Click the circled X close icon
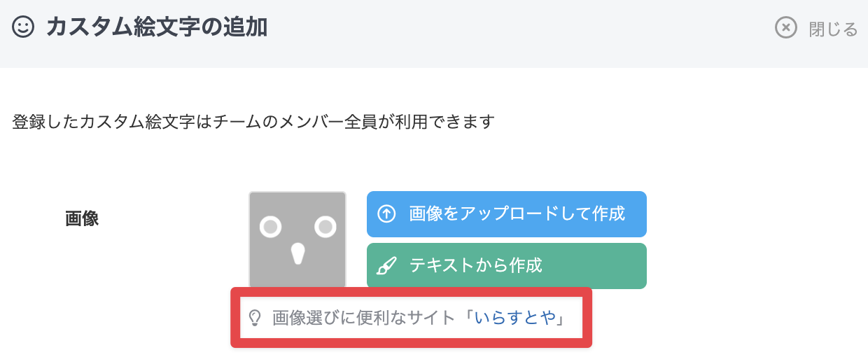 click(x=786, y=28)
